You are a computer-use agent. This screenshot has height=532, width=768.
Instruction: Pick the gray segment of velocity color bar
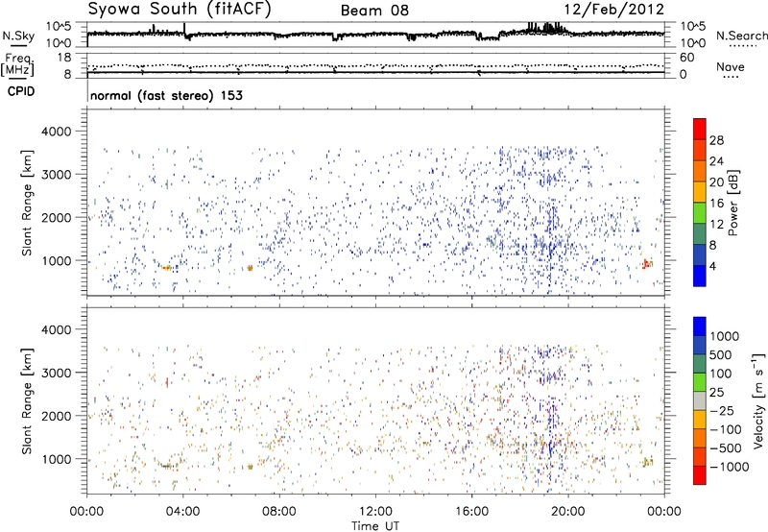point(700,401)
